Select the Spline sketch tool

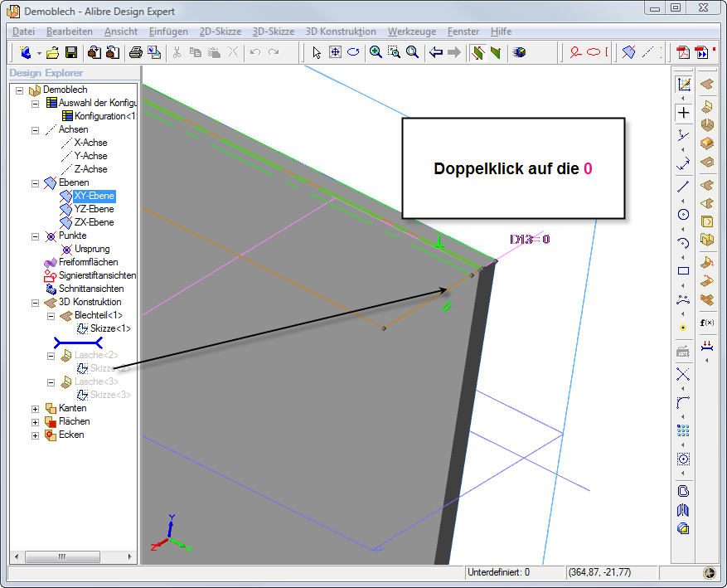point(683,299)
